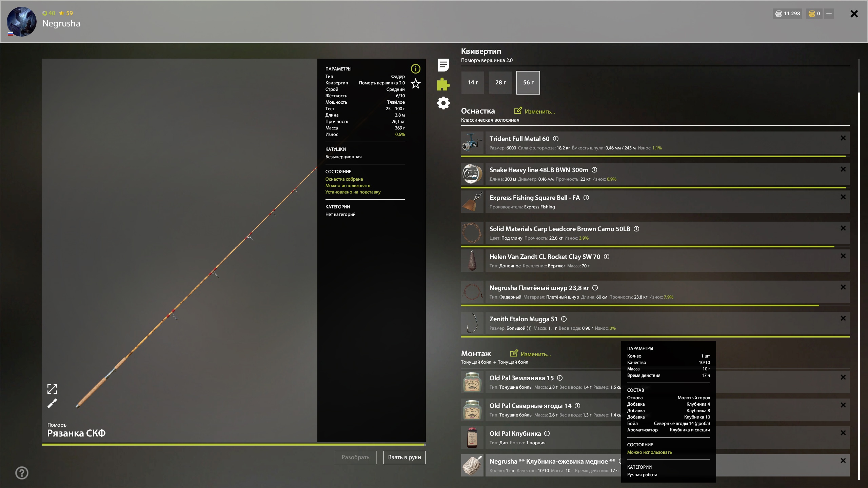The image size is (868, 488).
Task: Click the player name Negrusha
Action: [x=61, y=23]
